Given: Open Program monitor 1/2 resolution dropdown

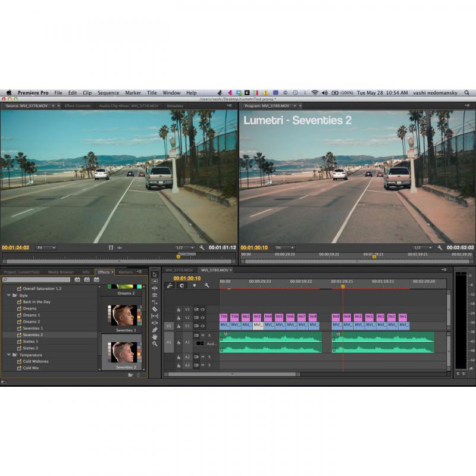Looking at the screenshot, I should (422, 248).
